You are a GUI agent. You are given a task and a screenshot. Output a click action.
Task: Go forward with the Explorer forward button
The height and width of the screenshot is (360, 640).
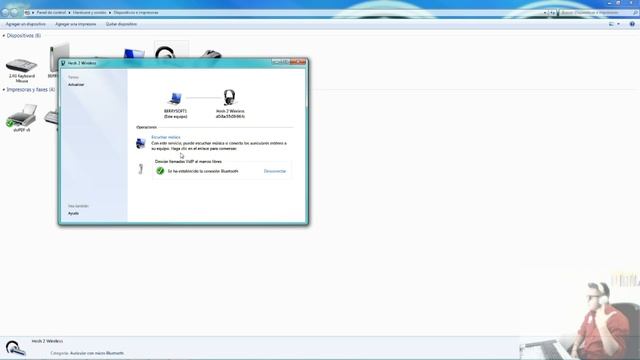pyautogui.click(x=15, y=12)
